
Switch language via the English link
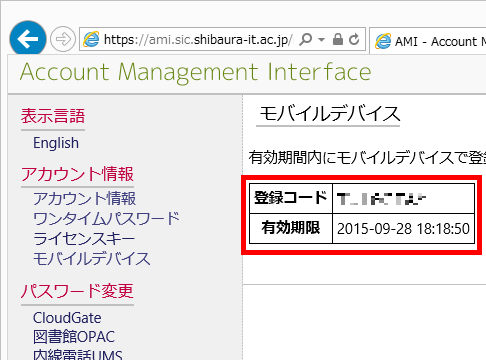[56, 143]
